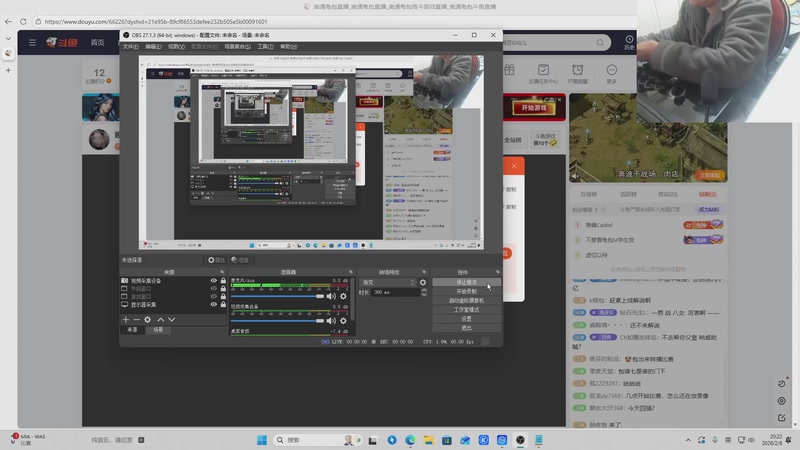Click the 停止推流 stop streaming button
The width and height of the screenshot is (800, 450).
coord(466,282)
